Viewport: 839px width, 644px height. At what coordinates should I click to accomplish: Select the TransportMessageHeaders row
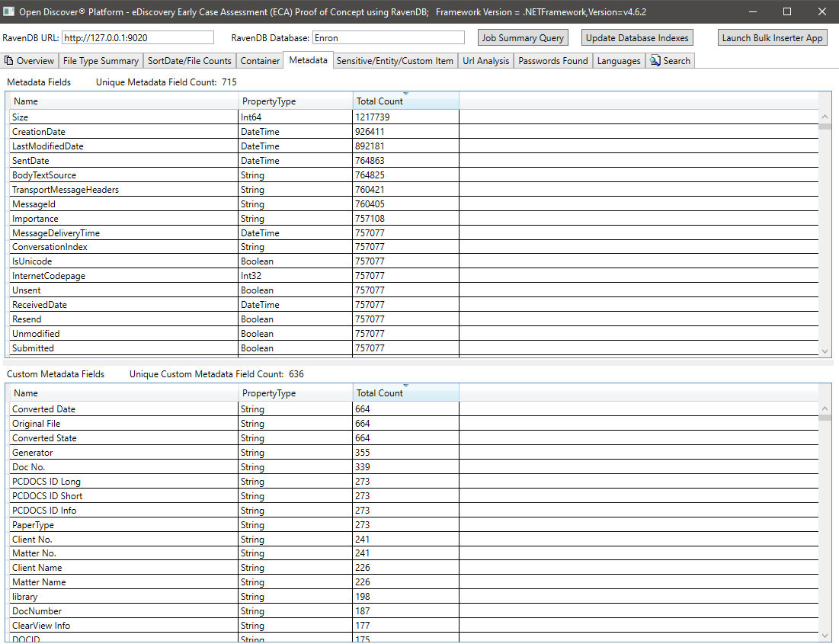point(122,190)
